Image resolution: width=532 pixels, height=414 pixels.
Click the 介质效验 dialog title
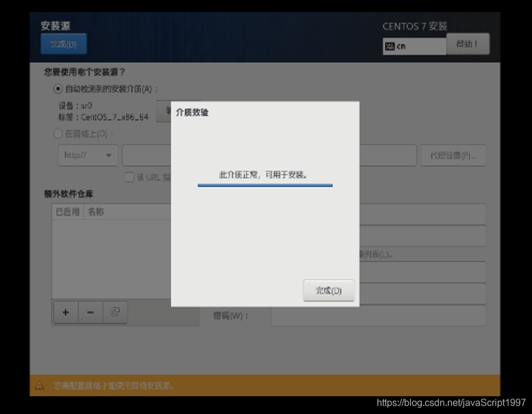192,112
